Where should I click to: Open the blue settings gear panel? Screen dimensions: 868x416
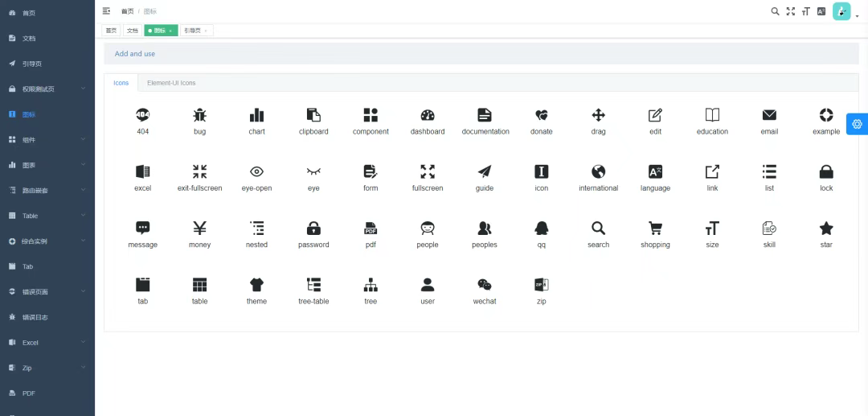tap(857, 124)
